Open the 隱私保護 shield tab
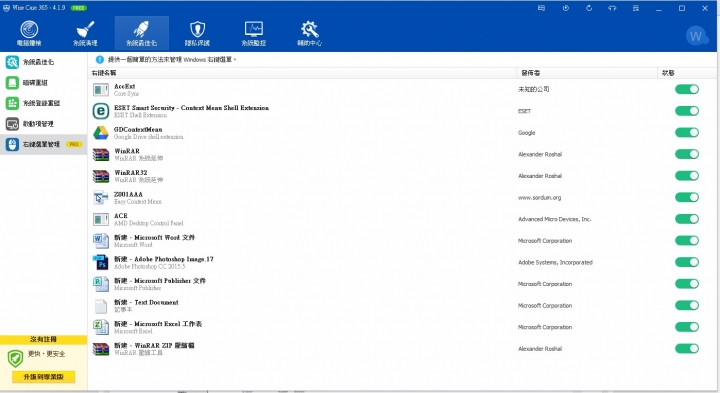This screenshot has width=720, height=393. point(197,33)
